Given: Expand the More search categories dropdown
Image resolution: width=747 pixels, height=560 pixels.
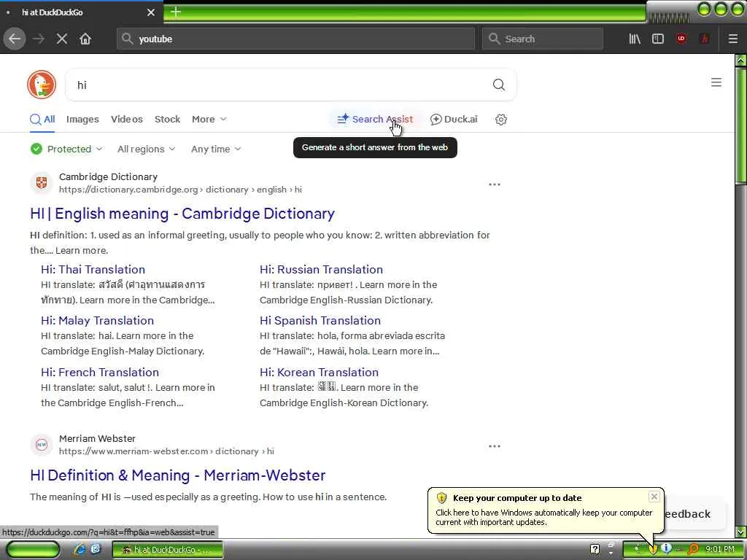Looking at the screenshot, I should click(x=209, y=119).
